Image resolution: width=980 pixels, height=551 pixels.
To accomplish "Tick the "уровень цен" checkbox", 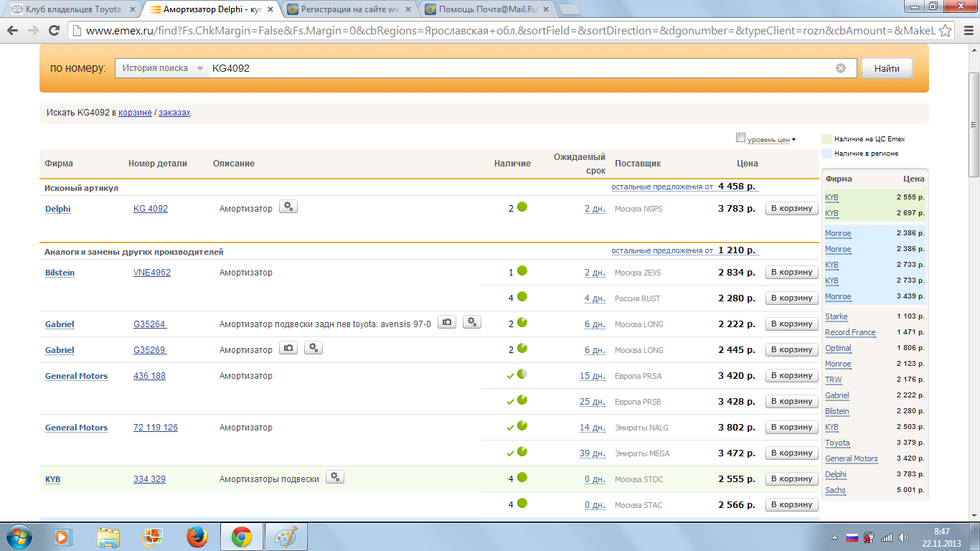I will point(741,138).
